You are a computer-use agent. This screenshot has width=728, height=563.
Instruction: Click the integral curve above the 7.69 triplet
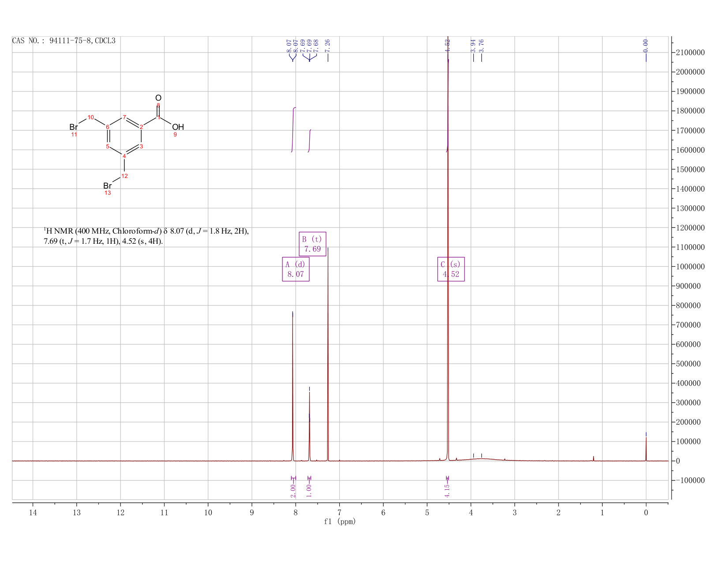[309, 141]
